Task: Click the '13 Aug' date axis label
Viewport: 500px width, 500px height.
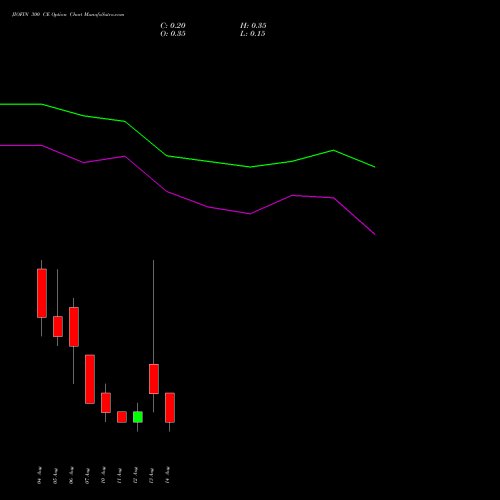Action: coord(152,475)
